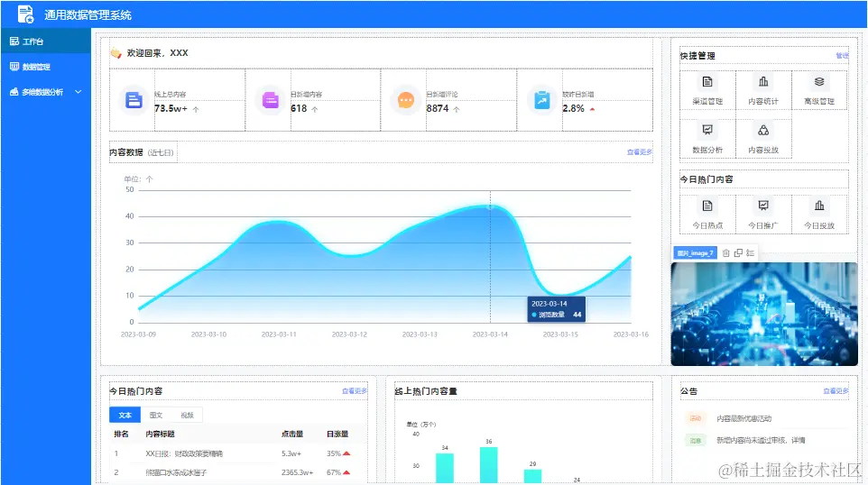This screenshot has width=868, height=485.
Task: Click the 2023-03-14 tooltip on chart
Action: (x=557, y=308)
